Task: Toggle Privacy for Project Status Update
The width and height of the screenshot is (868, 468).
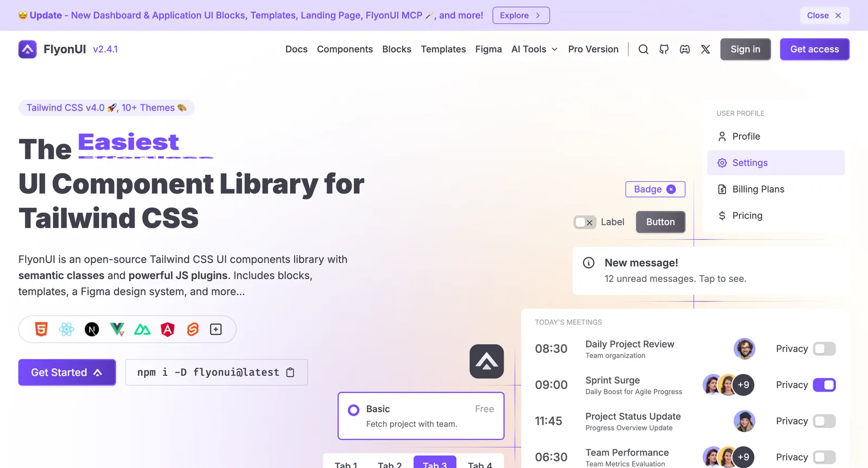Action: pos(824,421)
